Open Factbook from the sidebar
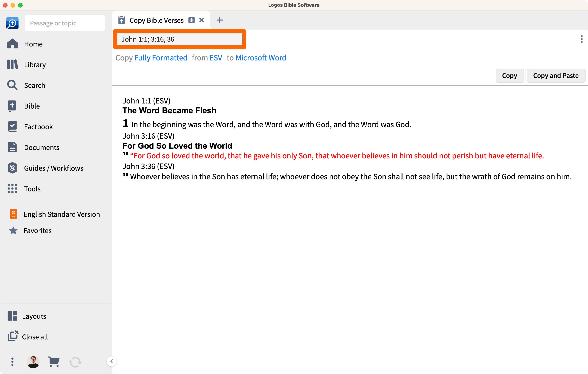The width and height of the screenshot is (588, 374). (x=30, y=127)
